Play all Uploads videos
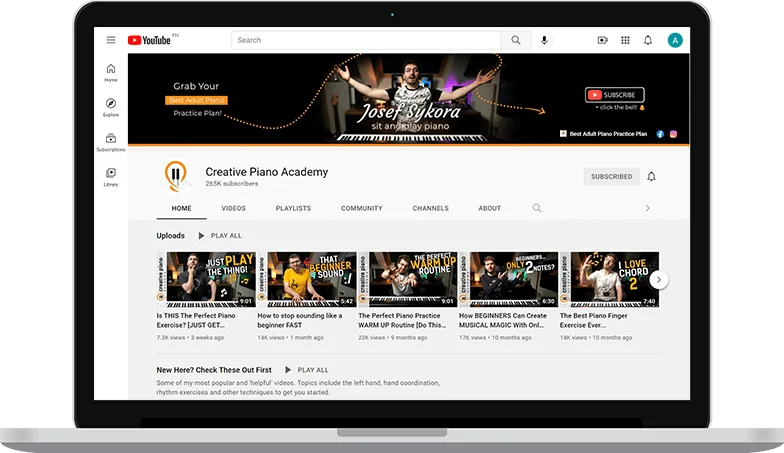 pyautogui.click(x=220, y=236)
